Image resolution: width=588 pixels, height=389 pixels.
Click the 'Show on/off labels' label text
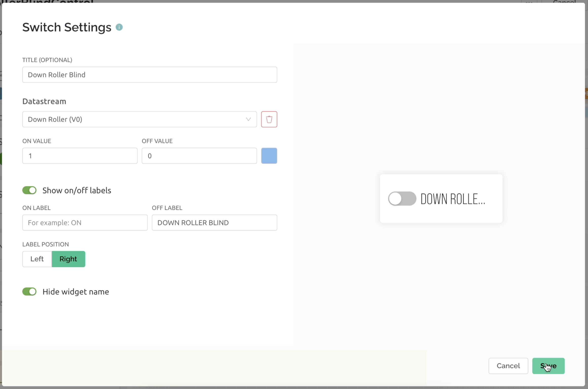pyautogui.click(x=77, y=190)
